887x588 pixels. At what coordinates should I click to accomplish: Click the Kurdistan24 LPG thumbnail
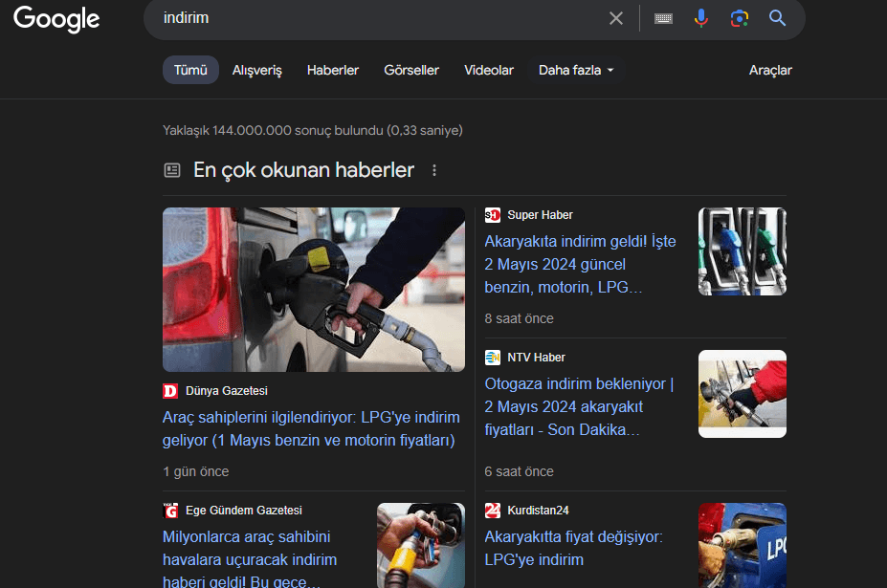point(743,546)
